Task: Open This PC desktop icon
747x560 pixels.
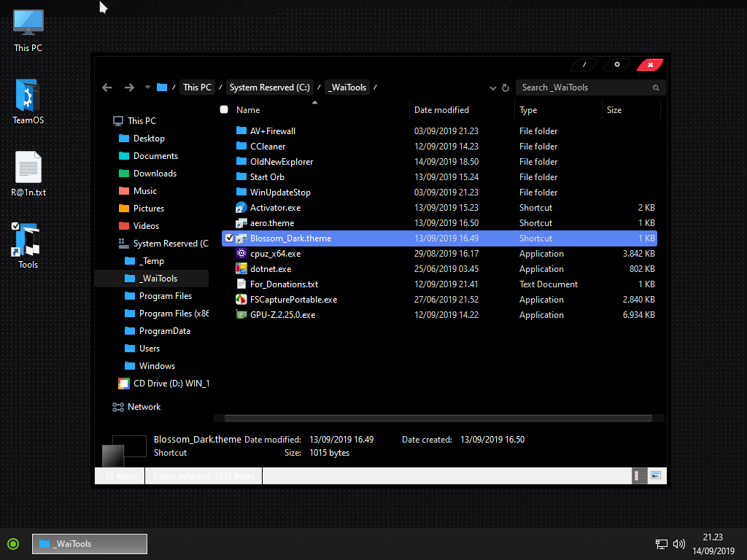Action: pos(28,31)
